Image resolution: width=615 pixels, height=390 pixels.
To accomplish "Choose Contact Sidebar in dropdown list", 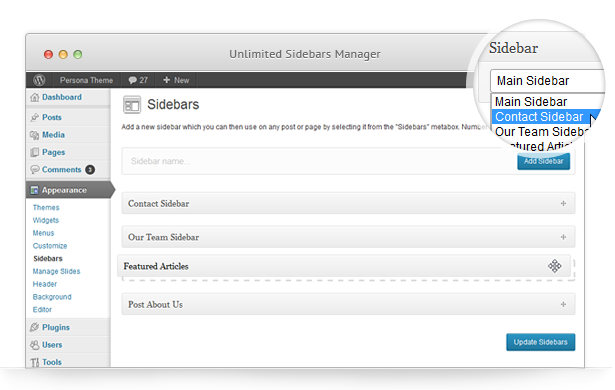I will 540,117.
